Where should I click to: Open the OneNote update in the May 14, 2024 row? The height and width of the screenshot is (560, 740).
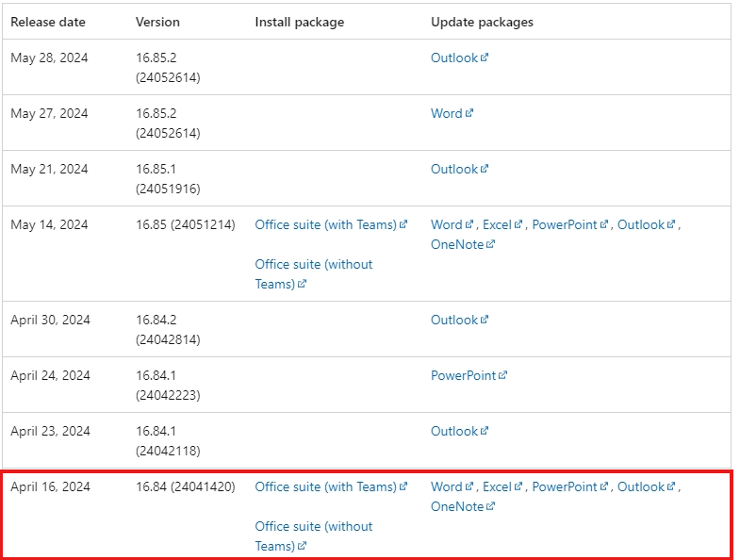pos(463,244)
